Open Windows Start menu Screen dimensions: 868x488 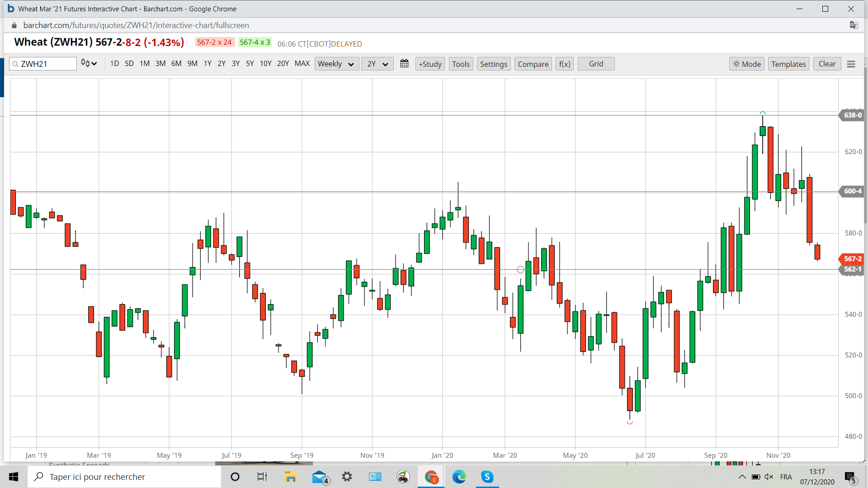click(x=14, y=477)
